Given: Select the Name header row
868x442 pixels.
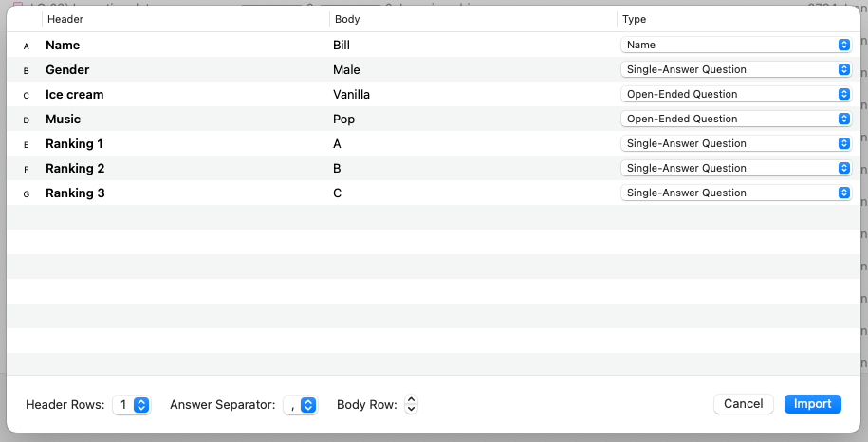Looking at the screenshot, I should point(63,45).
